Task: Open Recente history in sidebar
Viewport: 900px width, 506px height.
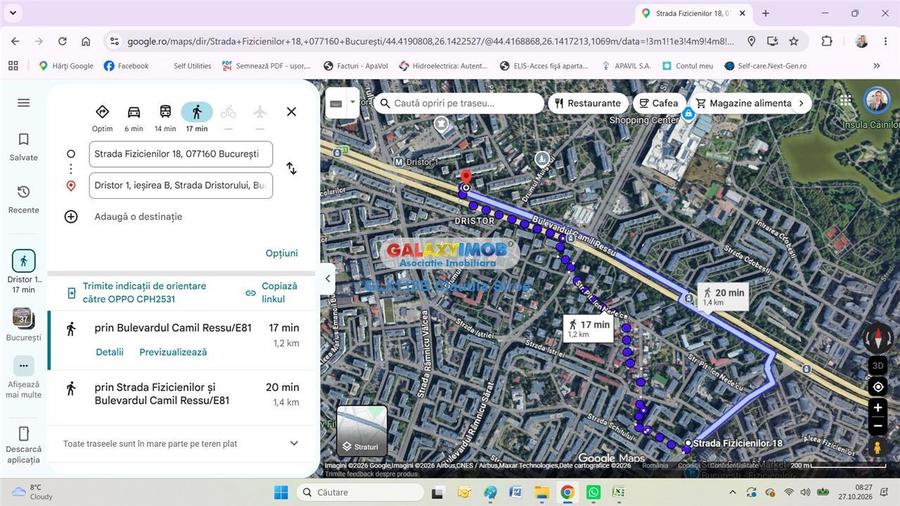Action: click(24, 199)
